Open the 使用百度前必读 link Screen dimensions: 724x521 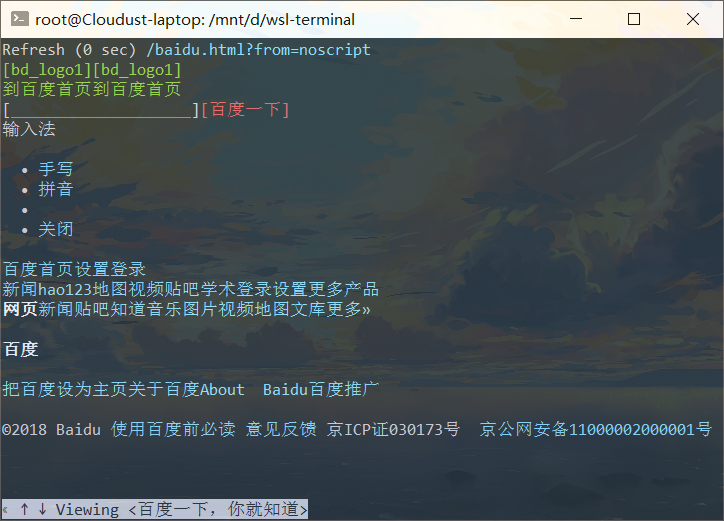[173, 430]
